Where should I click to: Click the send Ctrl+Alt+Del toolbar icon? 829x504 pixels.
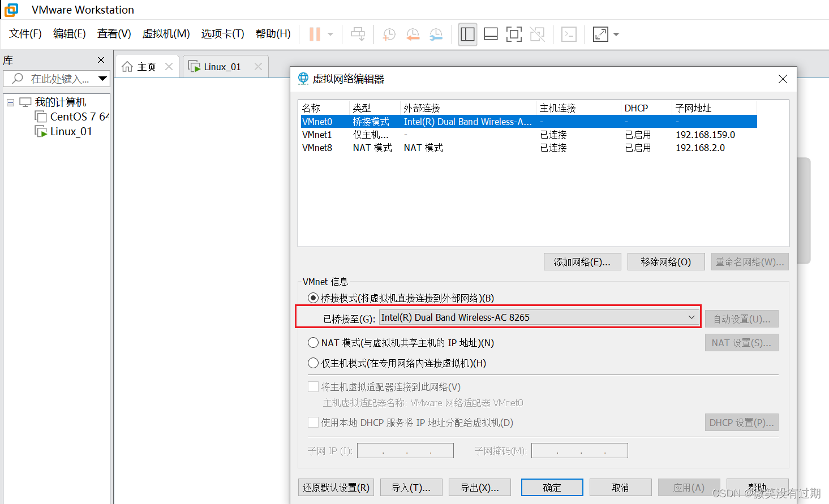tap(358, 35)
